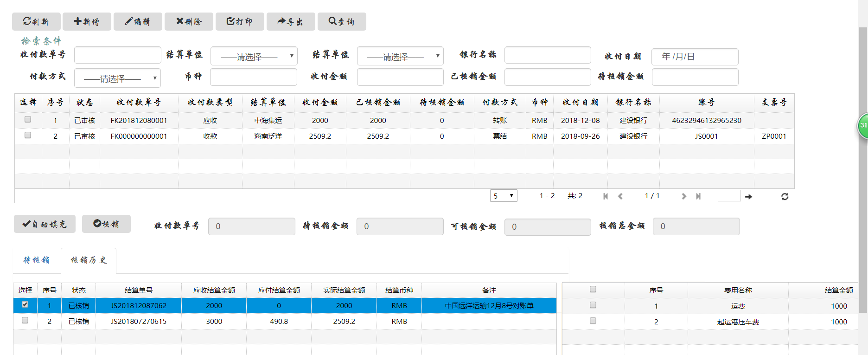The width and height of the screenshot is (868, 355).
Task: Click the page number jump input
Action: (729, 196)
